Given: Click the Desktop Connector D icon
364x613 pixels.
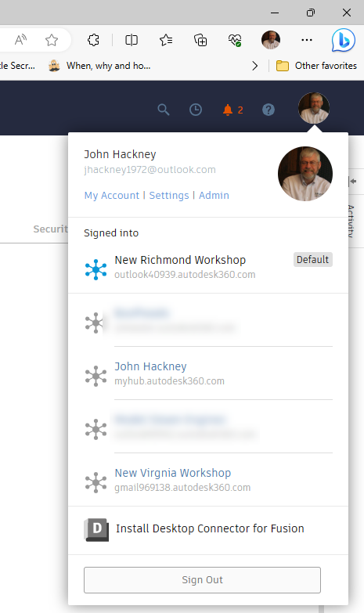Looking at the screenshot, I should click(x=96, y=530).
